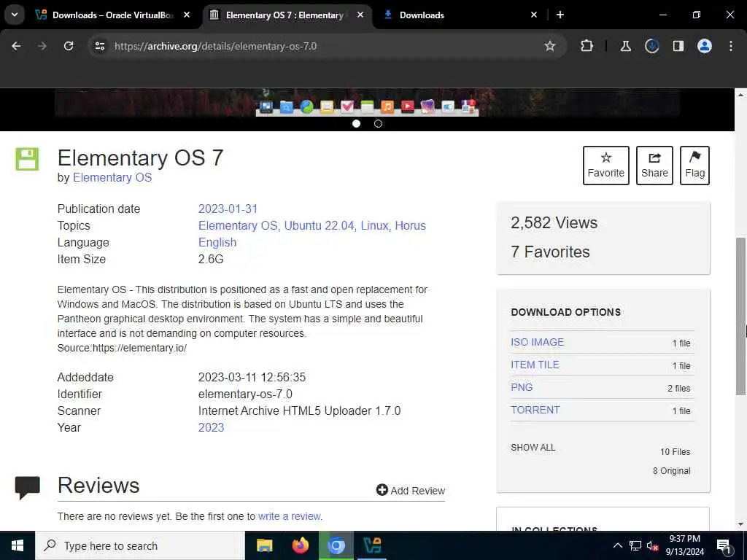This screenshot has width=747, height=560.
Task: Favorite this item
Action: click(x=606, y=166)
